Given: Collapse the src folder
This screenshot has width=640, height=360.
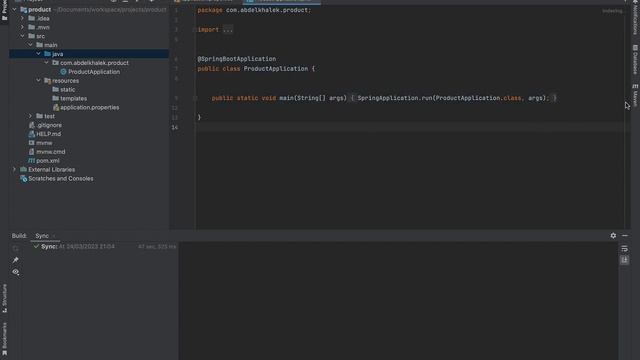Looking at the screenshot, I should click(22, 36).
